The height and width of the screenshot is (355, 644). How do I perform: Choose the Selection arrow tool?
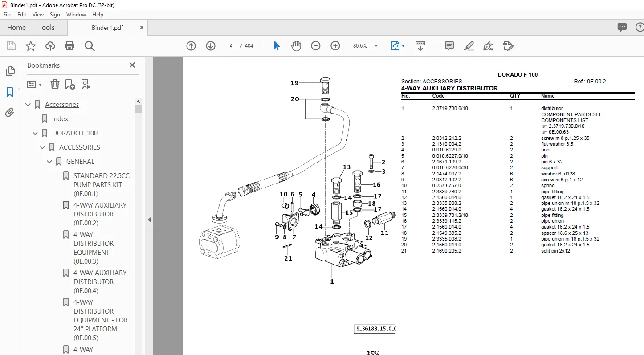click(x=277, y=46)
